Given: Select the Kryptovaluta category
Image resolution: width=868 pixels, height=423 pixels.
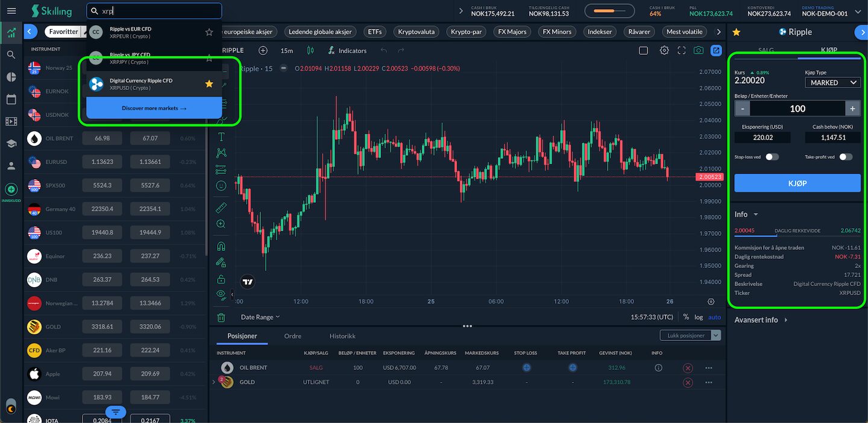Looking at the screenshot, I should pyautogui.click(x=418, y=32).
